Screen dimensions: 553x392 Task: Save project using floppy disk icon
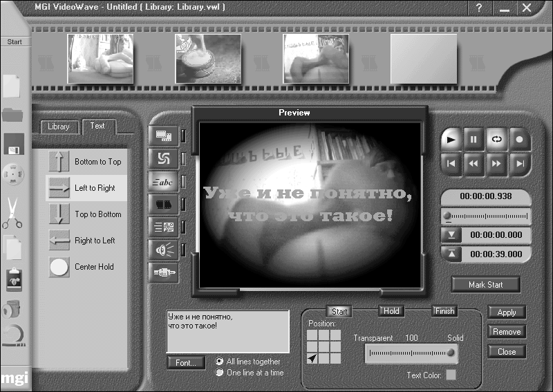tap(14, 144)
